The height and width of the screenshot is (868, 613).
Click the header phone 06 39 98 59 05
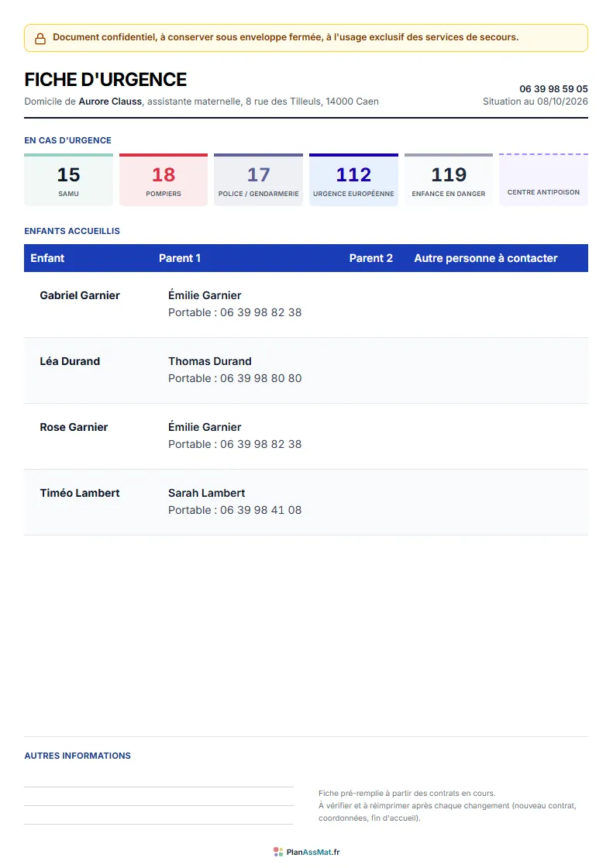(554, 89)
